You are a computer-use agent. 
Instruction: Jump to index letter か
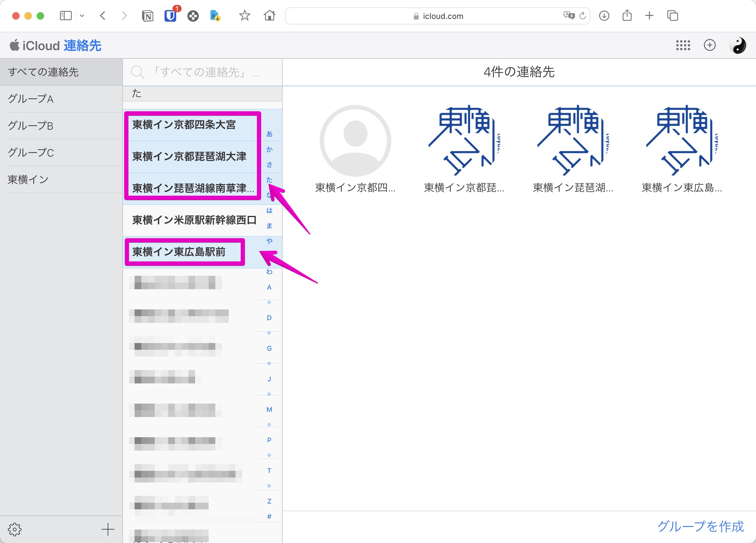[269, 149]
